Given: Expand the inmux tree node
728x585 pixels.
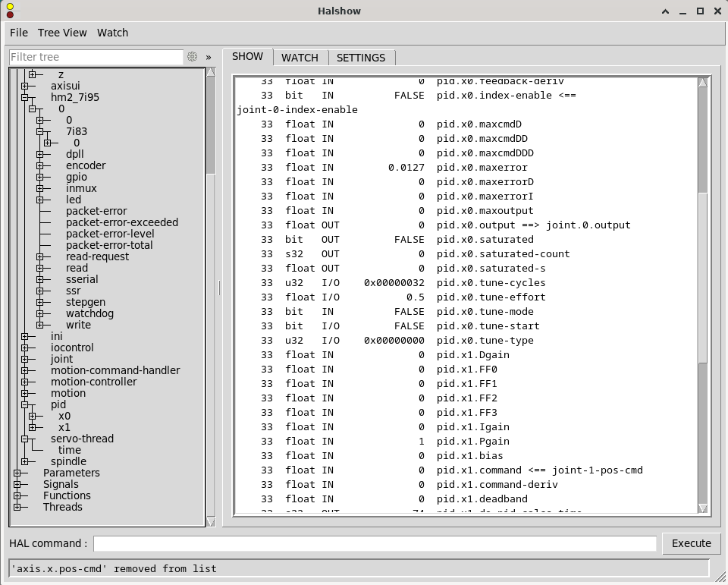Looking at the screenshot, I should (40, 188).
